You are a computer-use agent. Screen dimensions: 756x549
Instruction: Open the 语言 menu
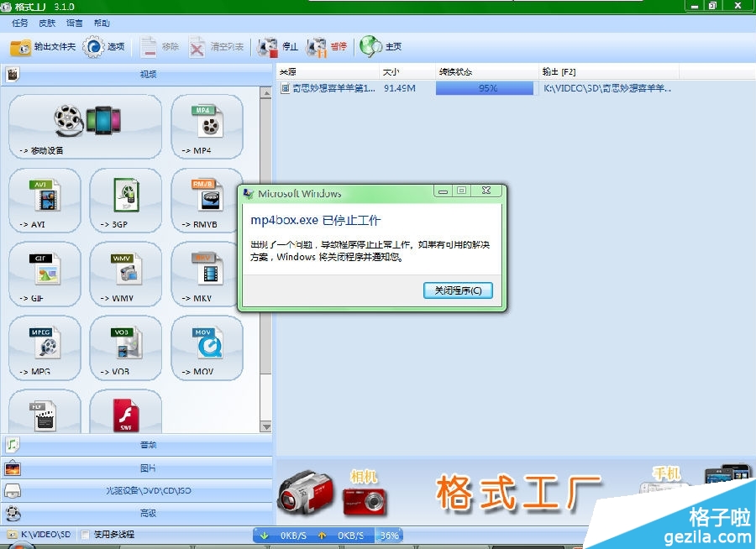74,23
